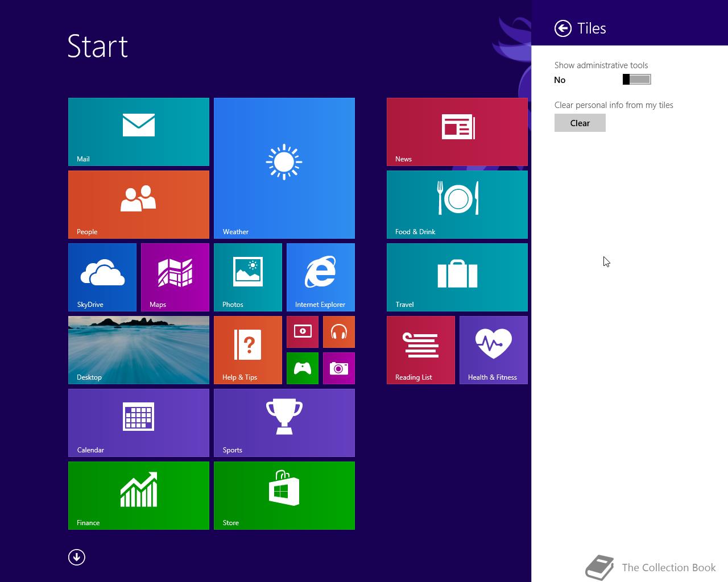Open the Reading List tile

(421, 350)
